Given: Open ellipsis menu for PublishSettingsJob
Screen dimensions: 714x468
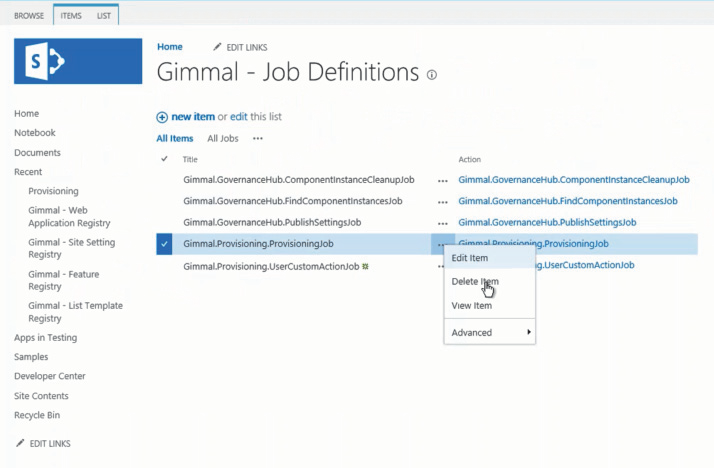Looking at the screenshot, I should 442,222.
